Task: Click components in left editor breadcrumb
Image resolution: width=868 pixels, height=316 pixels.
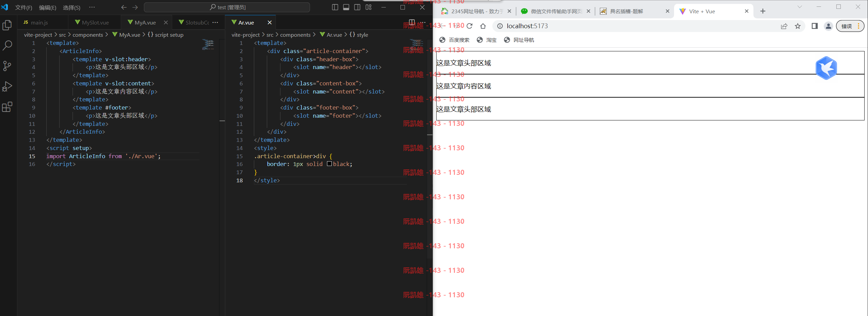Action: pos(88,35)
